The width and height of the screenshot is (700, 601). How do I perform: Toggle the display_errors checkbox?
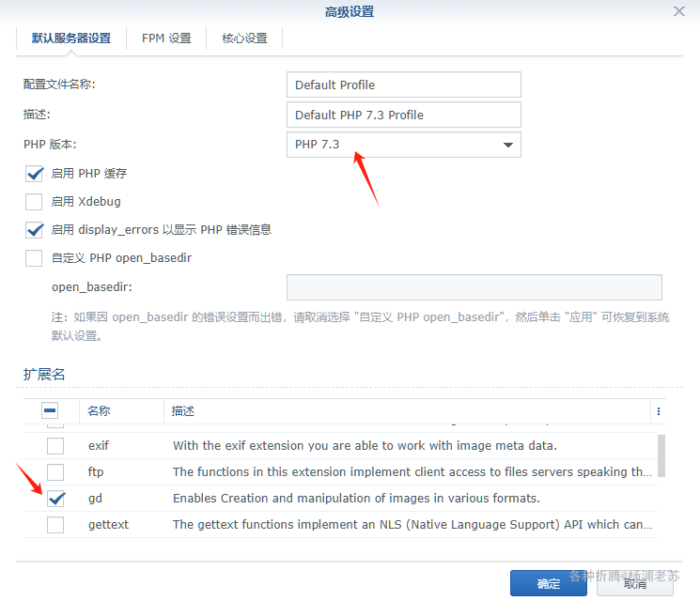tap(35, 230)
